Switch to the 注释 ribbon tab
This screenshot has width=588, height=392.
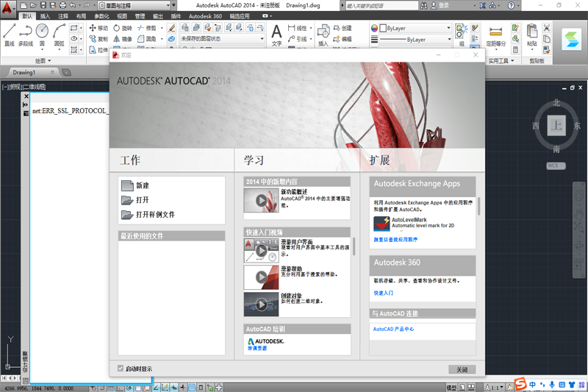point(63,16)
